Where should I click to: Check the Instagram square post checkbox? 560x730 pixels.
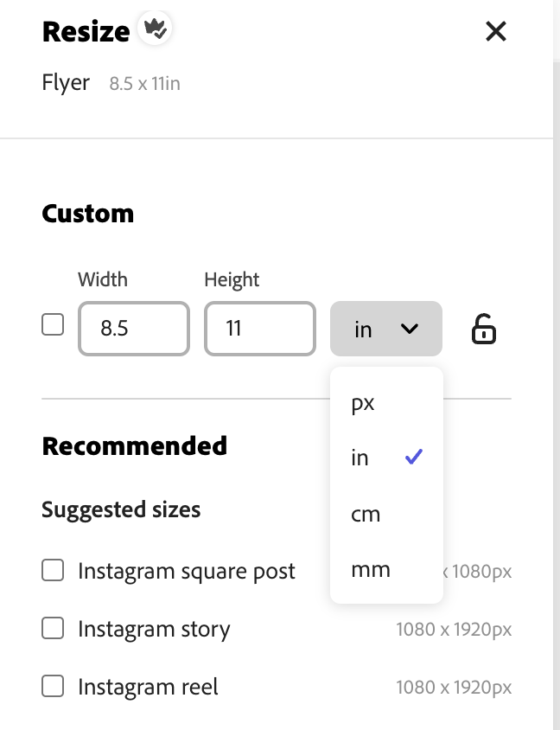coord(53,571)
